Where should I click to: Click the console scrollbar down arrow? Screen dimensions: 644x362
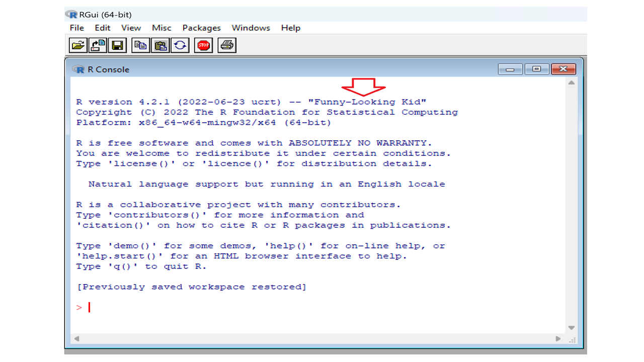pyautogui.click(x=572, y=328)
